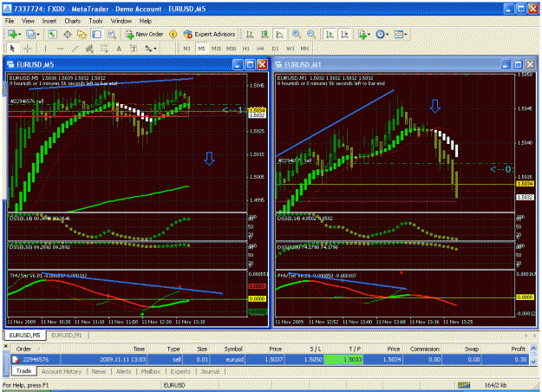Open the Experts terminal tab
The height and width of the screenshot is (392, 542).
(180, 371)
